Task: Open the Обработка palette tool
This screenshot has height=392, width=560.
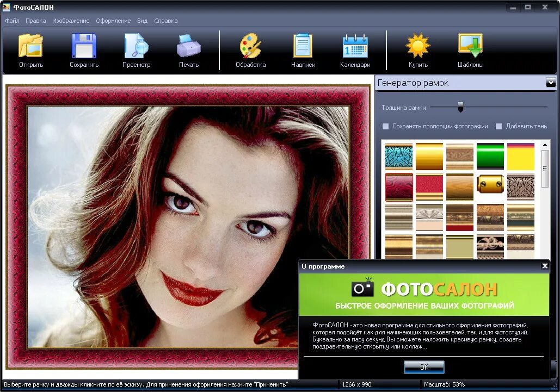Action: 251,50
